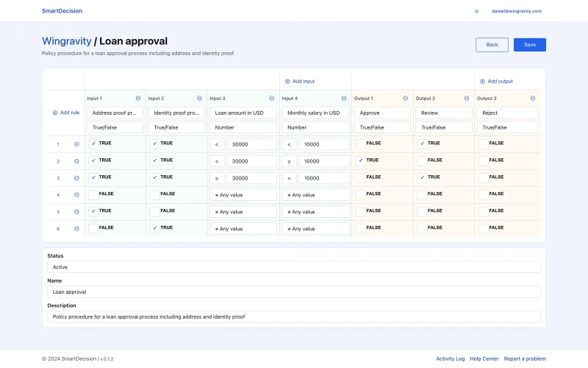Open the Help Center link
This screenshot has height=368, width=588.
tap(484, 358)
